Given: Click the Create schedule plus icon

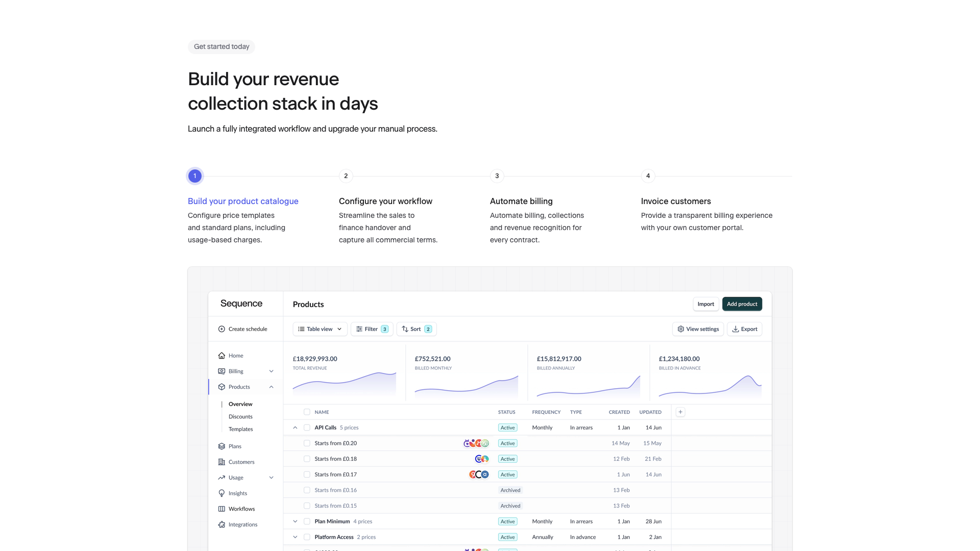Looking at the screenshot, I should pyautogui.click(x=222, y=329).
